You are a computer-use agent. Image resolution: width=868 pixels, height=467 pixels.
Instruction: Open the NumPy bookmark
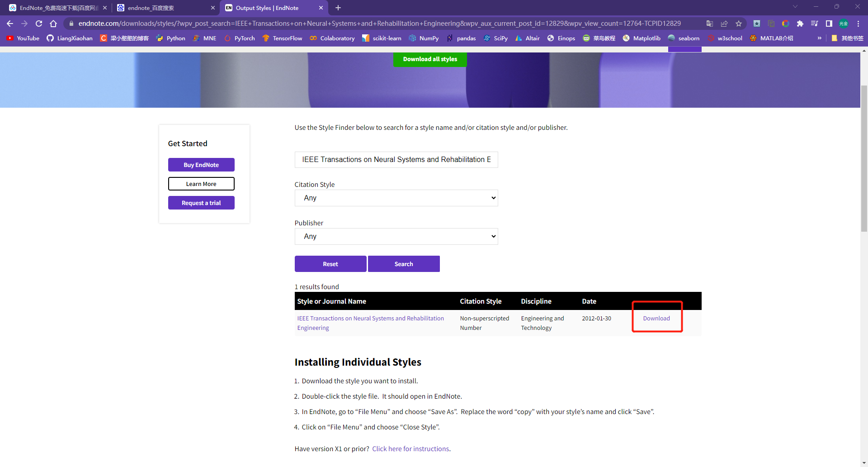click(x=424, y=38)
